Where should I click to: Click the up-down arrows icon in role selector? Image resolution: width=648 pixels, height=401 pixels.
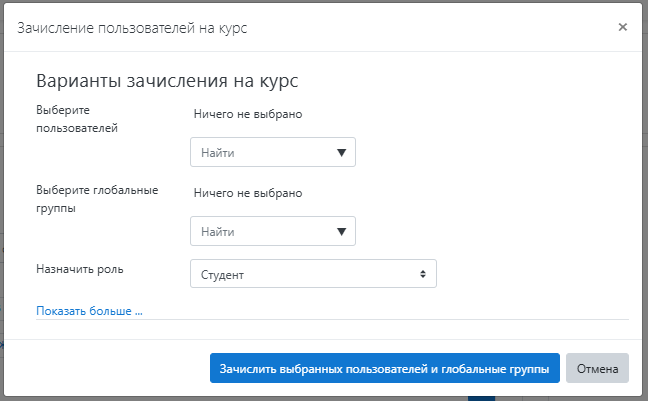pyautogui.click(x=423, y=274)
